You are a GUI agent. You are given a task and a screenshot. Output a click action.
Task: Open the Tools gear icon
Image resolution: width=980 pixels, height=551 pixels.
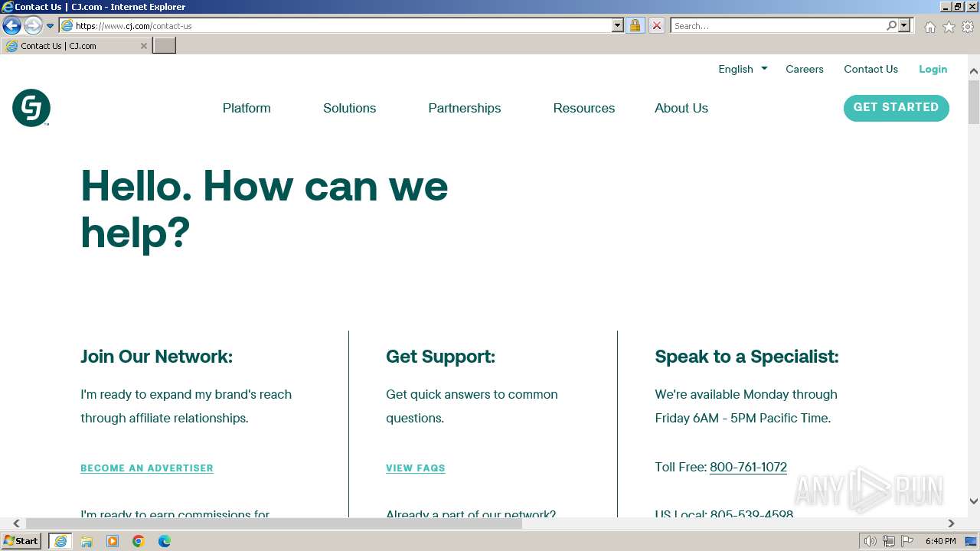tap(968, 27)
